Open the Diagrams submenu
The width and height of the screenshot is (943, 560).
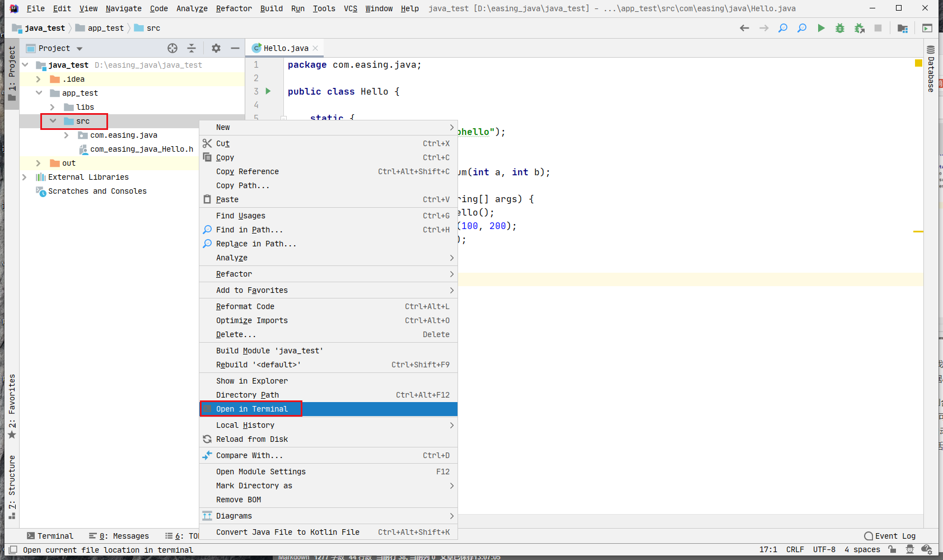(x=328, y=516)
